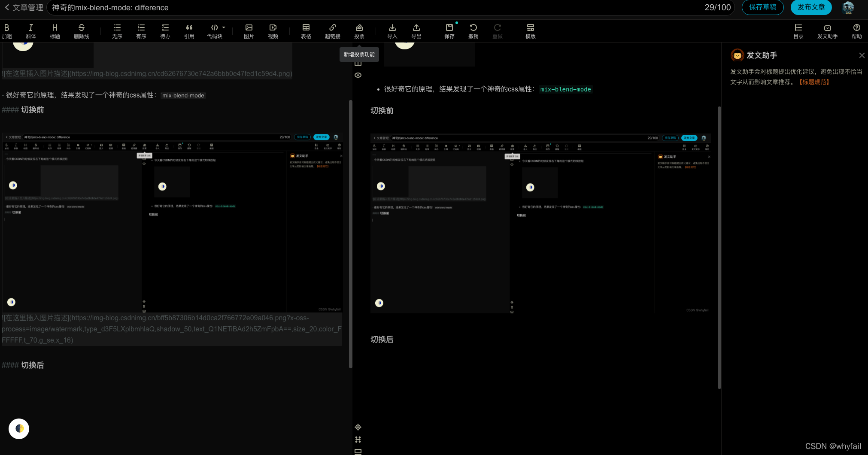Apply strikethrough (删除线) formatting
Viewport: 868px width, 455px height.
click(x=81, y=31)
